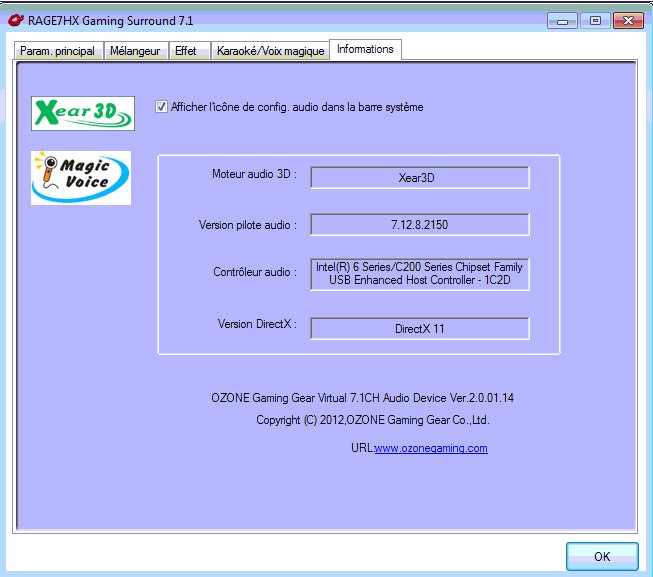653x577 pixels.
Task: Click the Moteur audio 3D label
Action: click(x=254, y=174)
